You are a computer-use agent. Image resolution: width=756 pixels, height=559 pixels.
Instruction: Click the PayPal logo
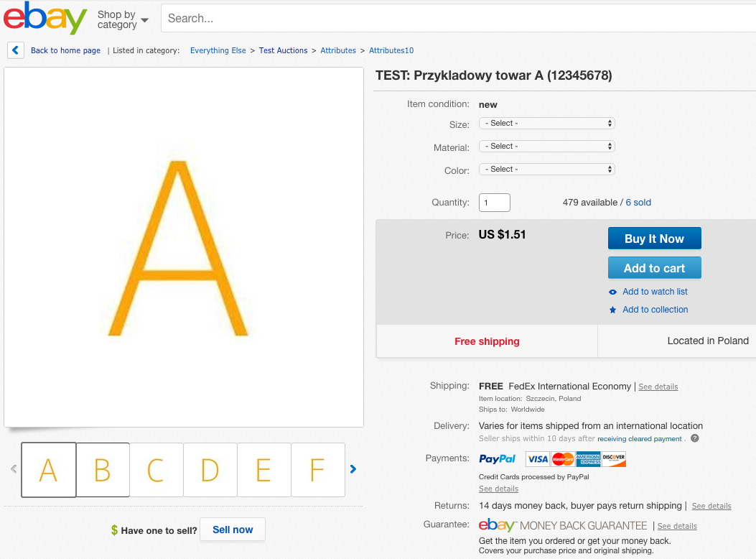497,458
